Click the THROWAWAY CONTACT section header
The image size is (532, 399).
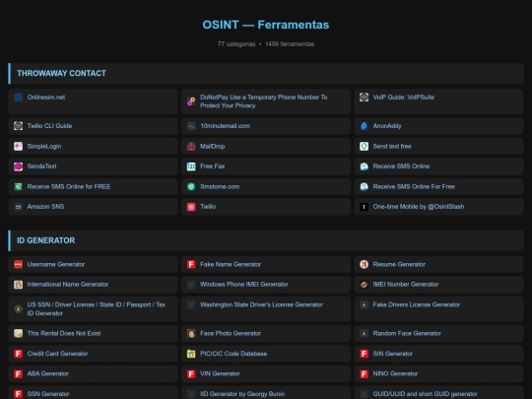(266, 73)
